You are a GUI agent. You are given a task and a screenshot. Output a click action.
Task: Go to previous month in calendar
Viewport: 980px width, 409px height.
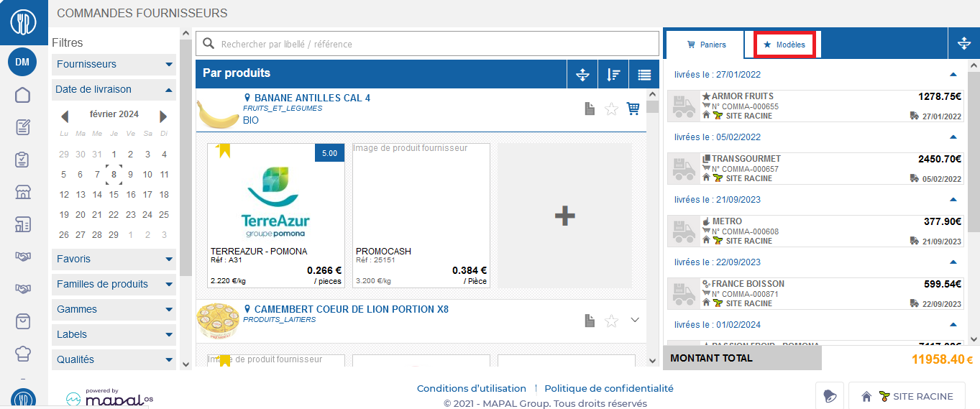[64, 116]
